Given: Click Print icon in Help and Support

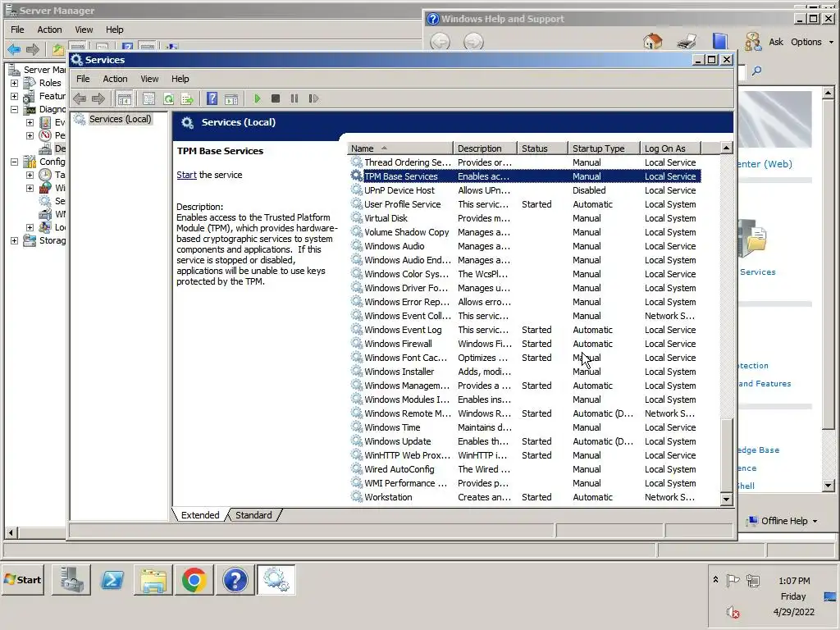Looking at the screenshot, I should click(687, 41).
